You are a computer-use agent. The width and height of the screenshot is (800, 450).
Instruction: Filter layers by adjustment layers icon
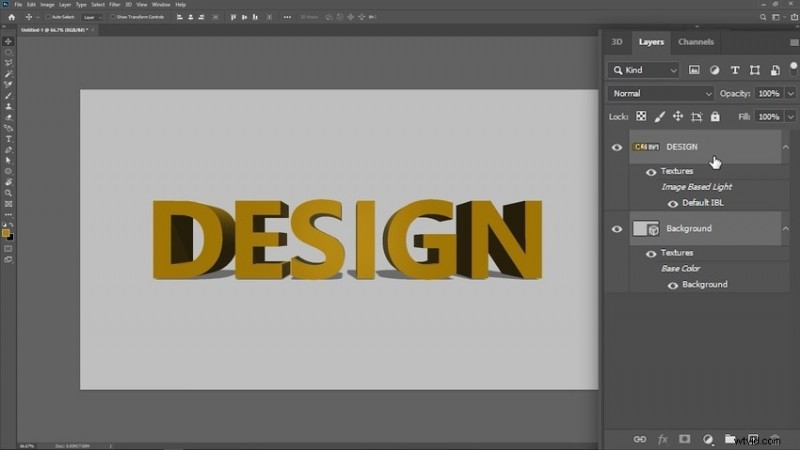coord(714,70)
